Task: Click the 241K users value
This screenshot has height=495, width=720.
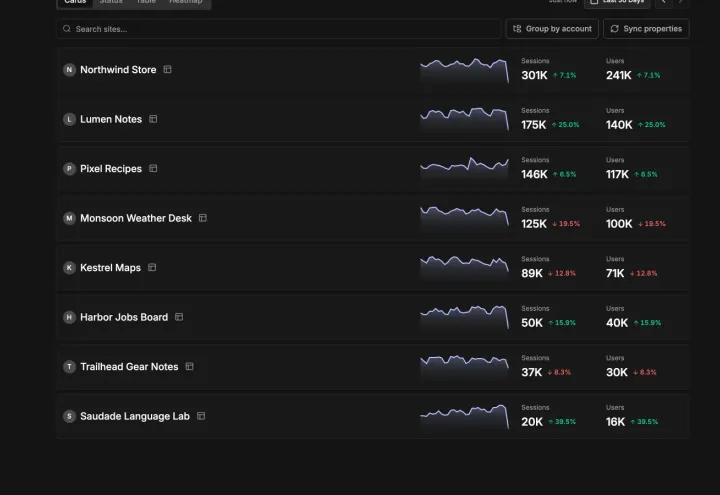Action: [619, 75]
